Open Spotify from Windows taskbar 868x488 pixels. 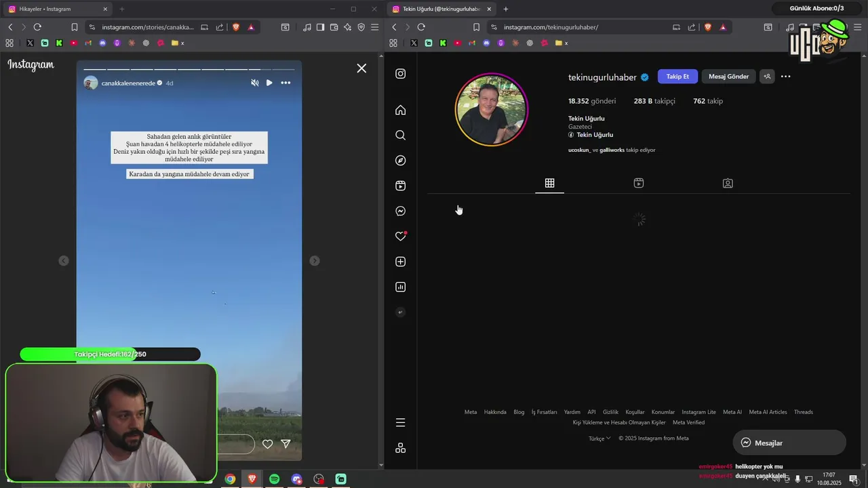click(274, 479)
